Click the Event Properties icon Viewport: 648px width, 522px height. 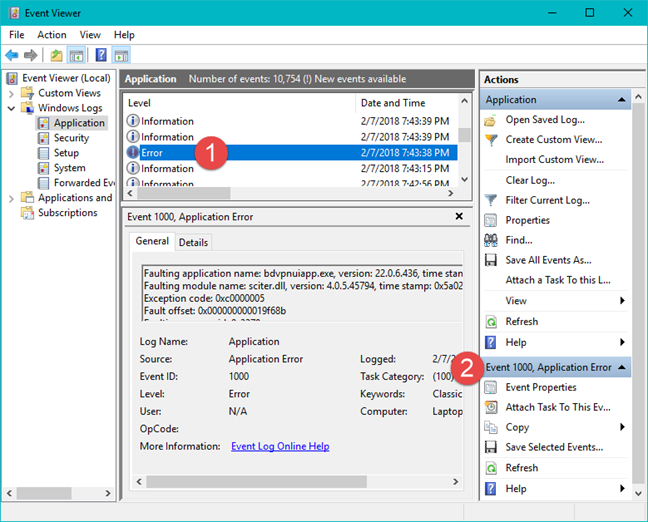coord(491,388)
